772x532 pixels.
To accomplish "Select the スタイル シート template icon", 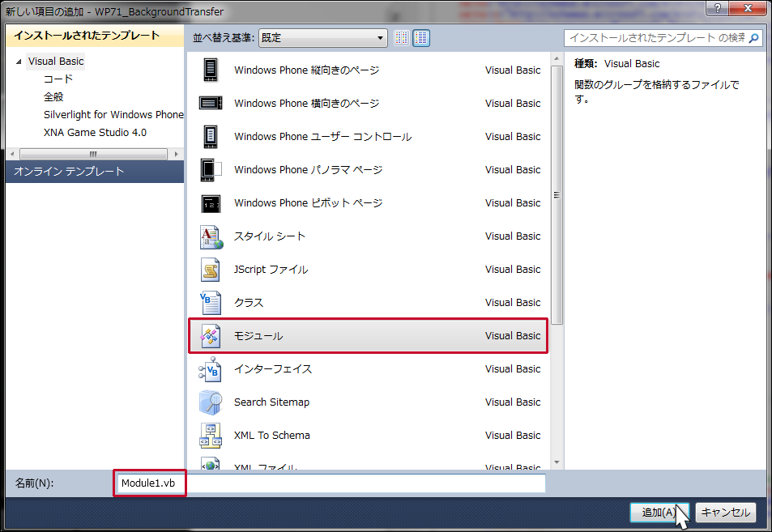I will pyautogui.click(x=211, y=236).
